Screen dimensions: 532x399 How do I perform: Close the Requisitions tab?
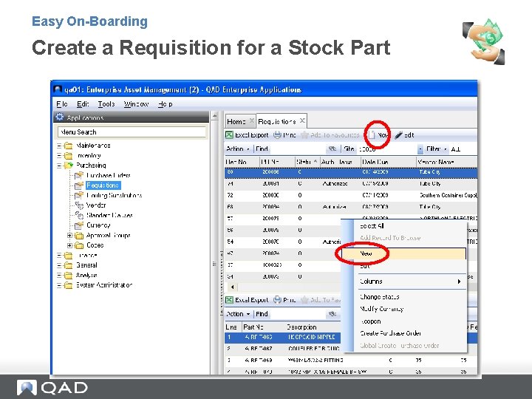point(302,120)
